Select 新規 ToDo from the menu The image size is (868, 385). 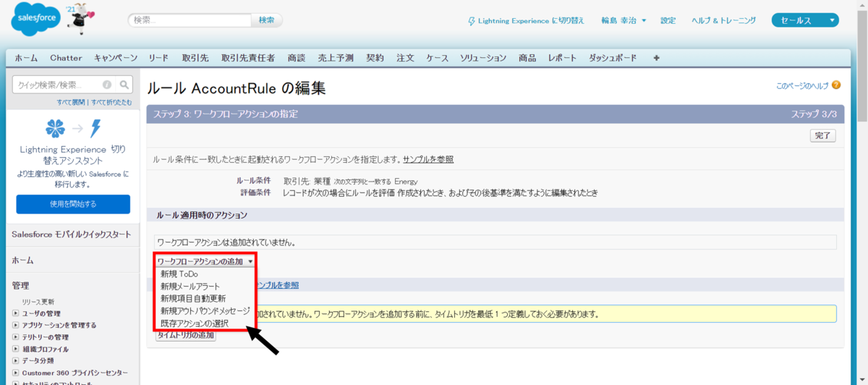[x=179, y=274]
